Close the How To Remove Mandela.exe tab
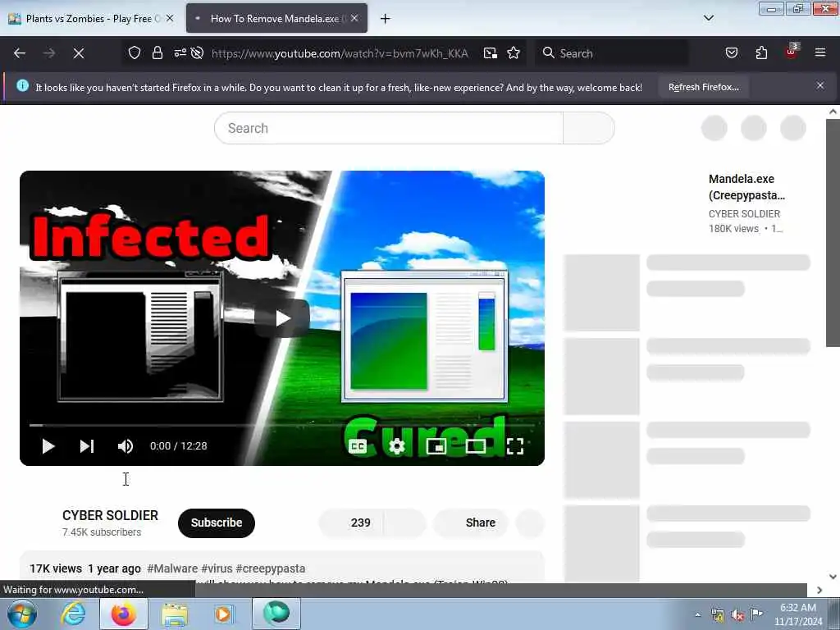Screen dimensions: 840x630 pyautogui.click(x=354, y=18)
